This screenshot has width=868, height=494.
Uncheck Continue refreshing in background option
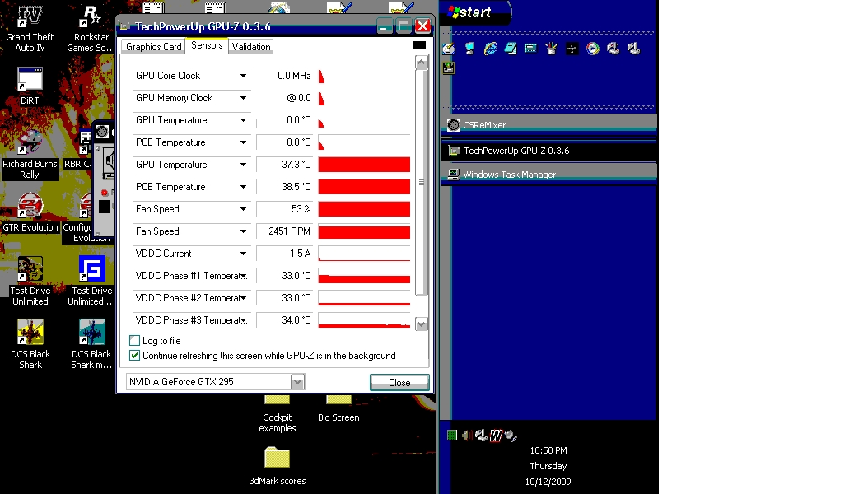click(134, 356)
